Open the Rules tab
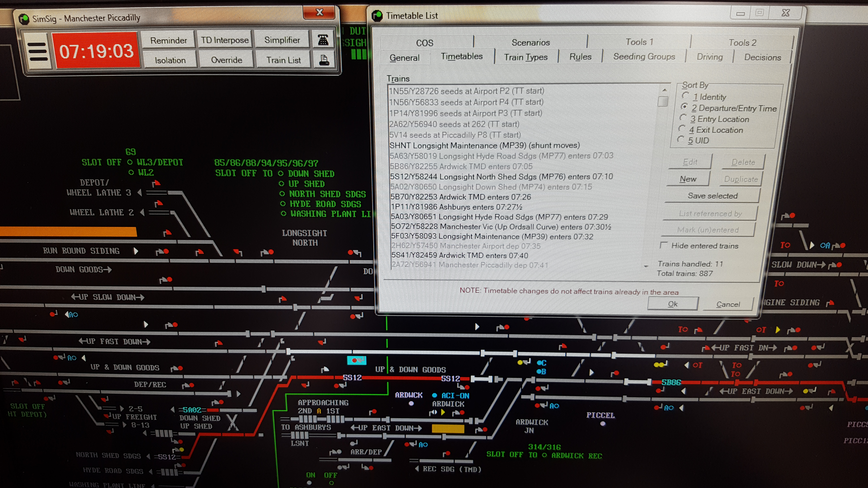The width and height of the screenshot is (868, 488). pos(580,57)
